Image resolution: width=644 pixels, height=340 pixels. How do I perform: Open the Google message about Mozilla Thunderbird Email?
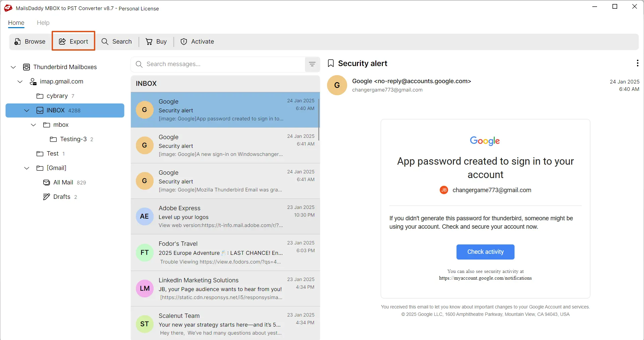click(225, 181)
